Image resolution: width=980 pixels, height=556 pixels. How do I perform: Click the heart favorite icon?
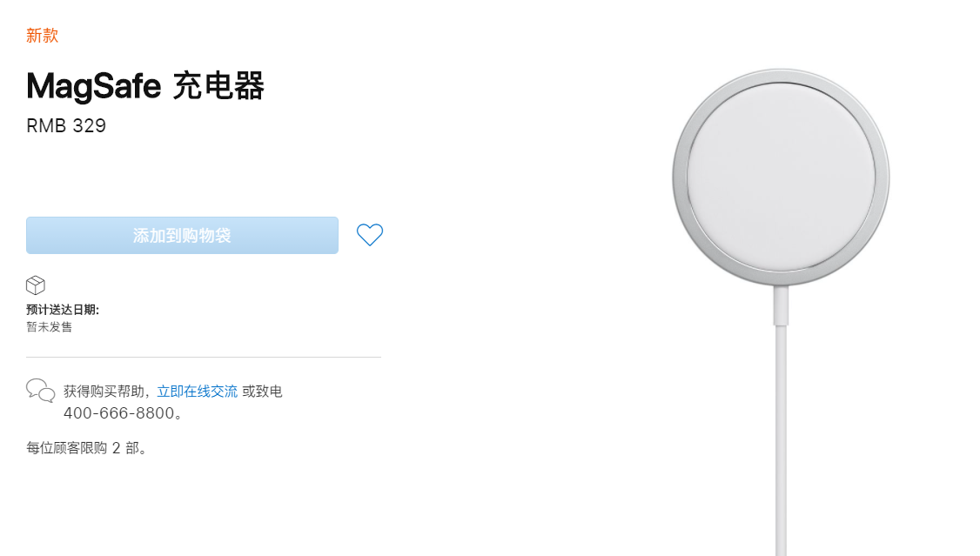(370, 235)
